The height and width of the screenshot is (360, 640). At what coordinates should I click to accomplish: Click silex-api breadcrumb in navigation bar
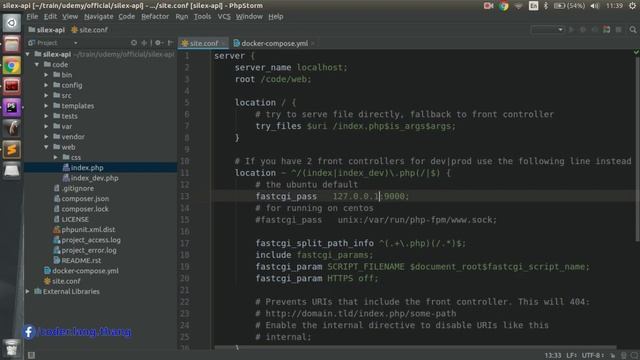point(47,30)
